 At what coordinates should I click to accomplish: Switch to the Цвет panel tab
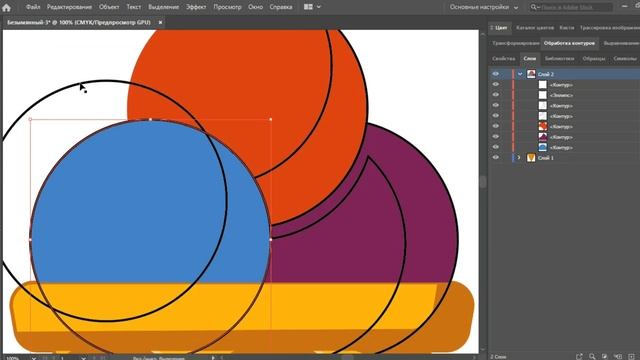501,28
